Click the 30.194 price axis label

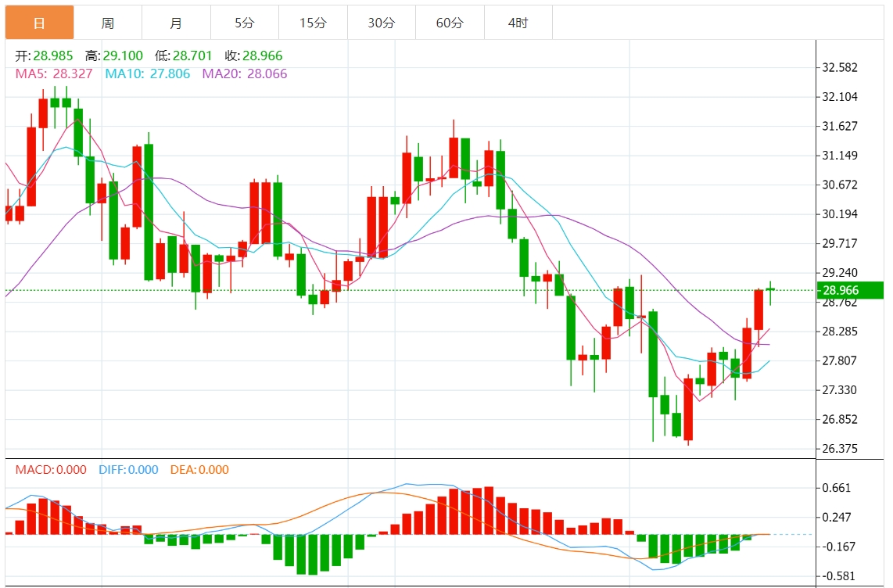[840, 214]
